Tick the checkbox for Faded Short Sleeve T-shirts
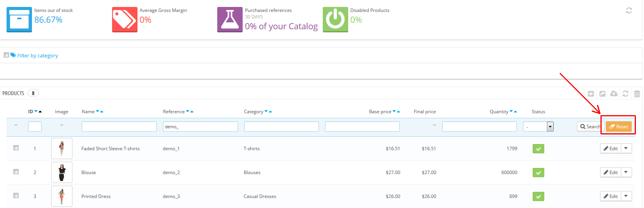The height and width of the screenshot is (208, 644). click(16, 148)
